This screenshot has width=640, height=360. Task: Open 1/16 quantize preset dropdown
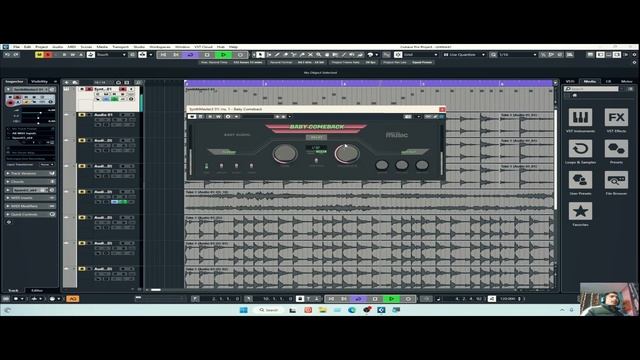517,55
